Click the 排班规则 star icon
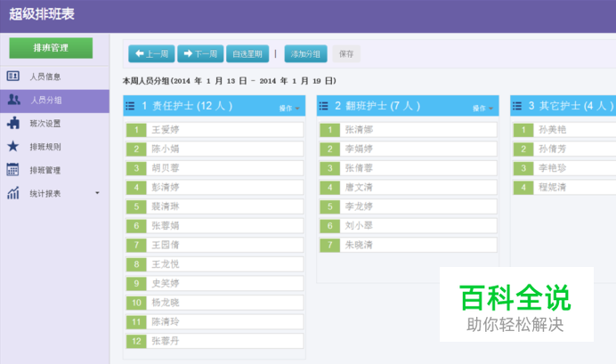The height and width of the screenshot is (364, 616). pyautogui.click(x=13, y=147)
